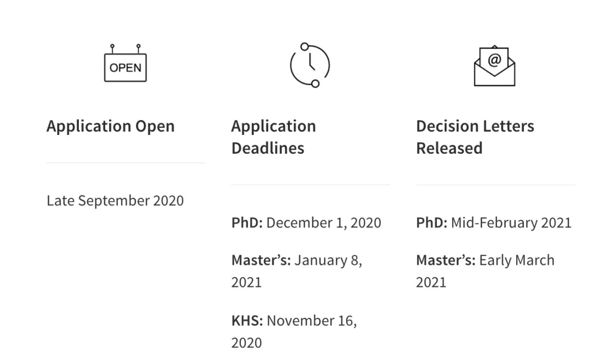Select the Decision Letters Released heading
Screen dimensions: 595x364
point(475,137)
